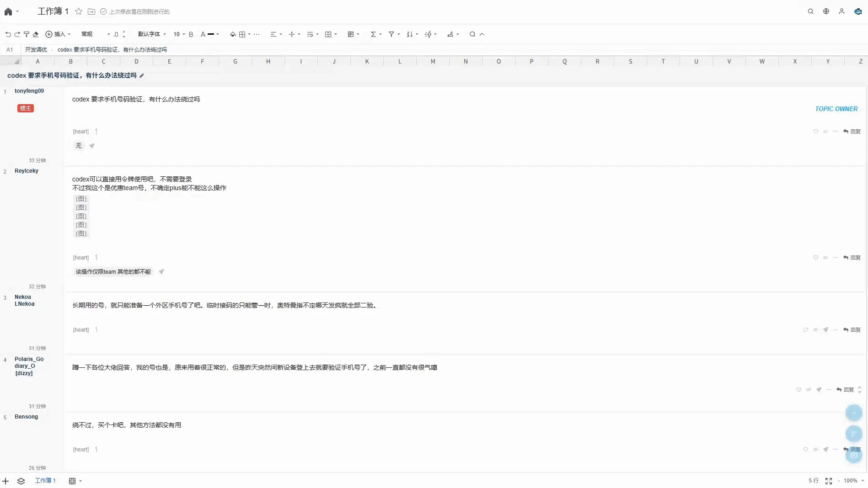Redo the last undone action
Viewport: 868px width, 488px height.
click(x=17, y=34)
